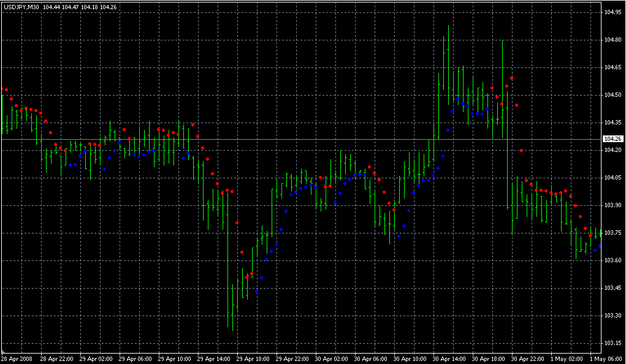The height and width of the screenshot is (364, 626).
Task: Click the 29 Apr 22:00 time marker
Action: 292,358
